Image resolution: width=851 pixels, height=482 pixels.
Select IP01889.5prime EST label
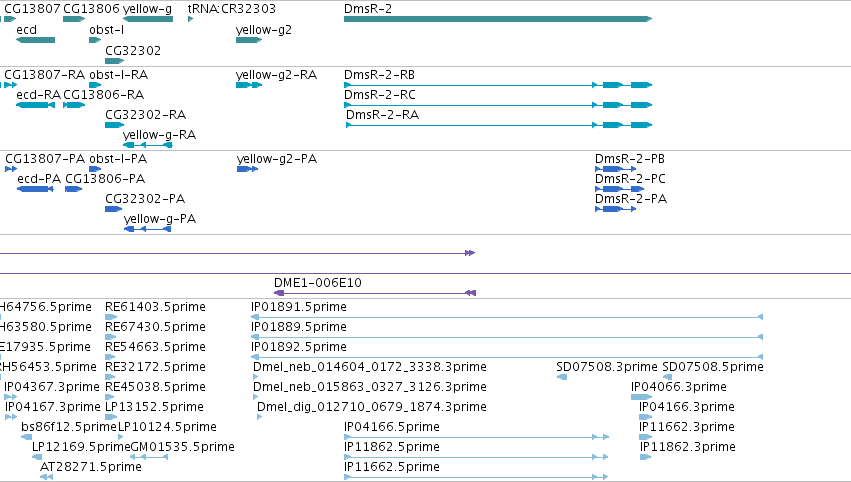(299, 327)
